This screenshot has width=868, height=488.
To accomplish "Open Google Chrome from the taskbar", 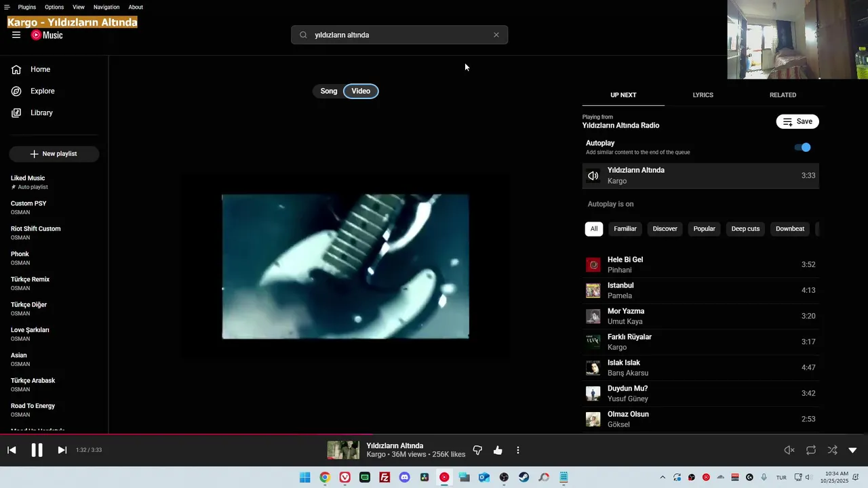I will pos(325,477).
